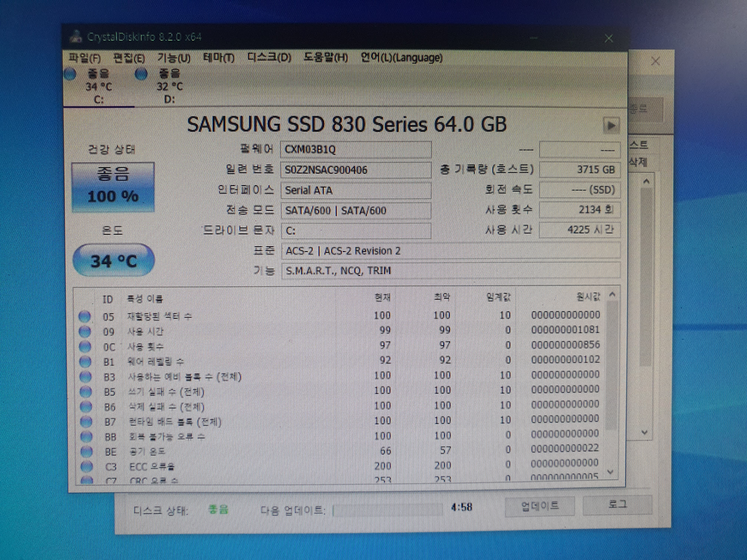Select the C: disk tab at 34 °C
Screen dimensions: 747x560
click(99, 87)
